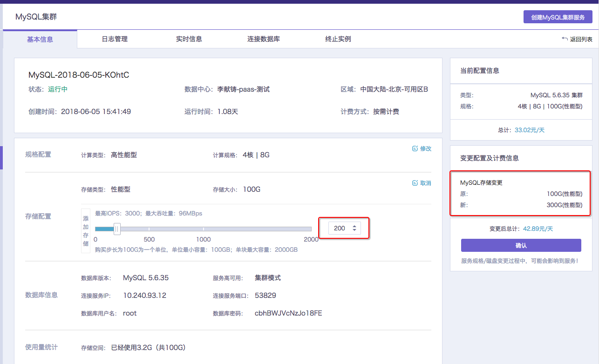The width and height of the screenshot is (599, 364).
Task: Click the edit icon next to 修改
Action: tap(415, 148)
